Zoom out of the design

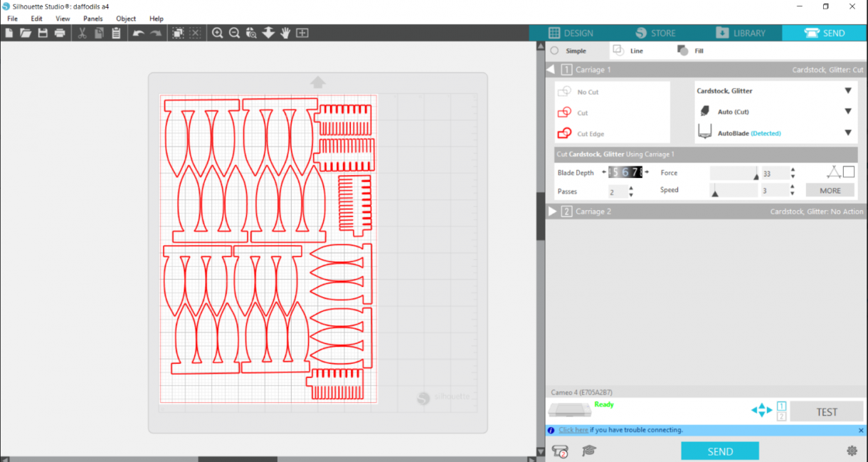(x=234, y=33)
